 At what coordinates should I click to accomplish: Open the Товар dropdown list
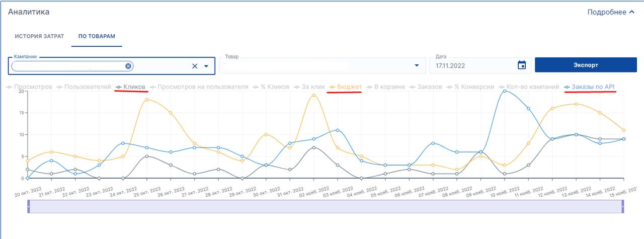click(x=416, y=65)
